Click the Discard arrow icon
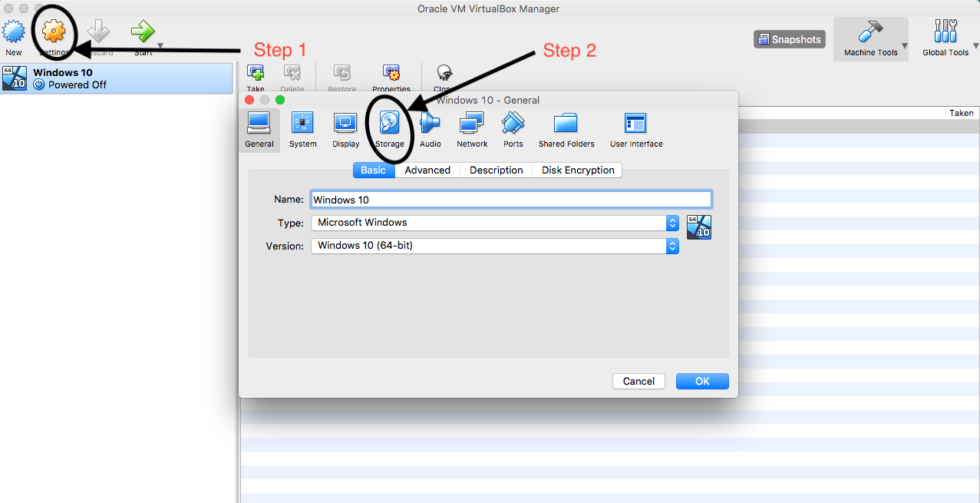Screen dimensions: 980x503 tap(99, 32)
